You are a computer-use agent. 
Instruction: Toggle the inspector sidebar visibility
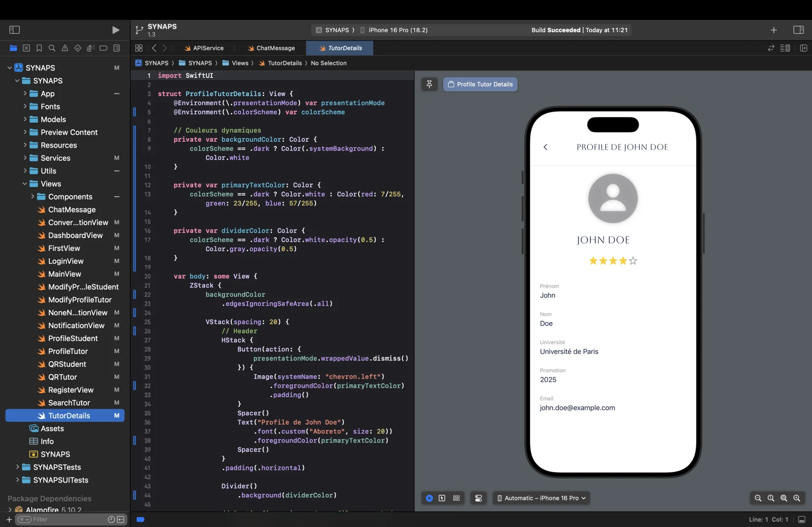(x=798, y=30)
